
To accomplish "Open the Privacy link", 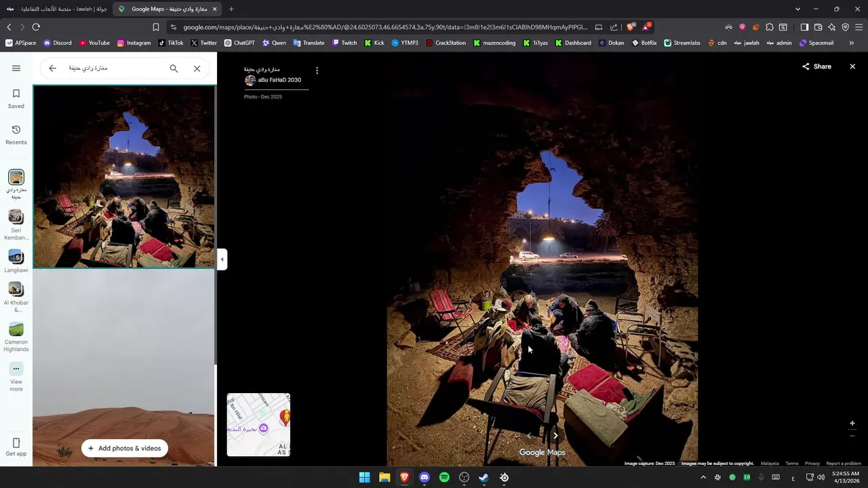I will [812, 464].
